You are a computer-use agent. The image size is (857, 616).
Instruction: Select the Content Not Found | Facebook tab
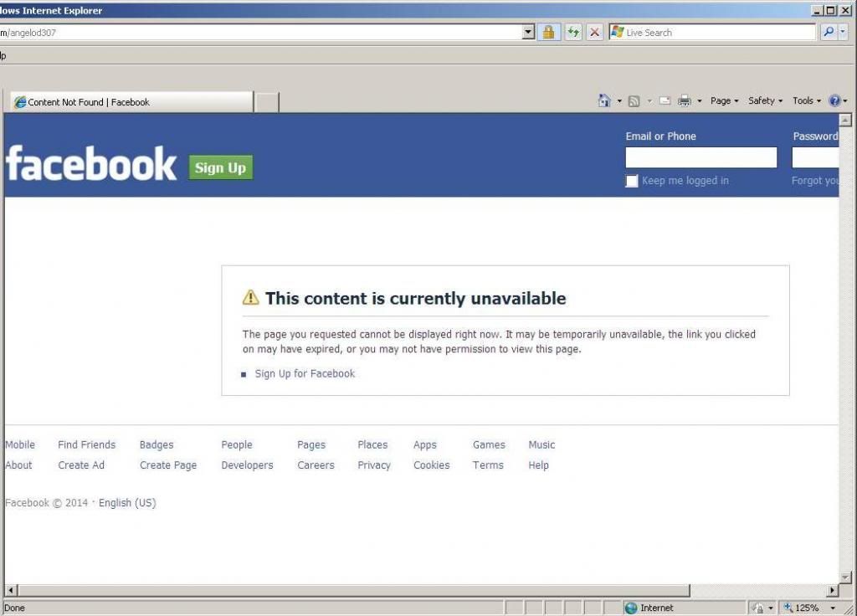coord(131,101)
